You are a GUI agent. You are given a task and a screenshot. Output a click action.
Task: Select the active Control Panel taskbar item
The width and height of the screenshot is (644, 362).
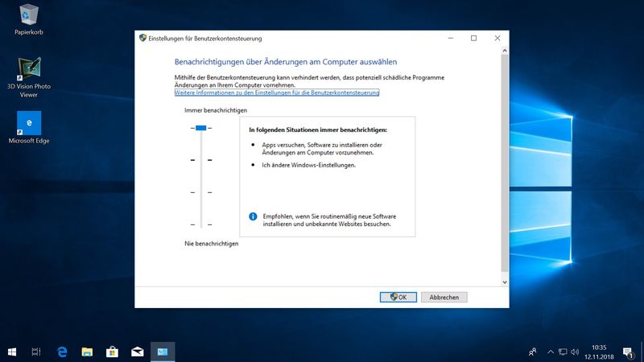coord(163,352)
